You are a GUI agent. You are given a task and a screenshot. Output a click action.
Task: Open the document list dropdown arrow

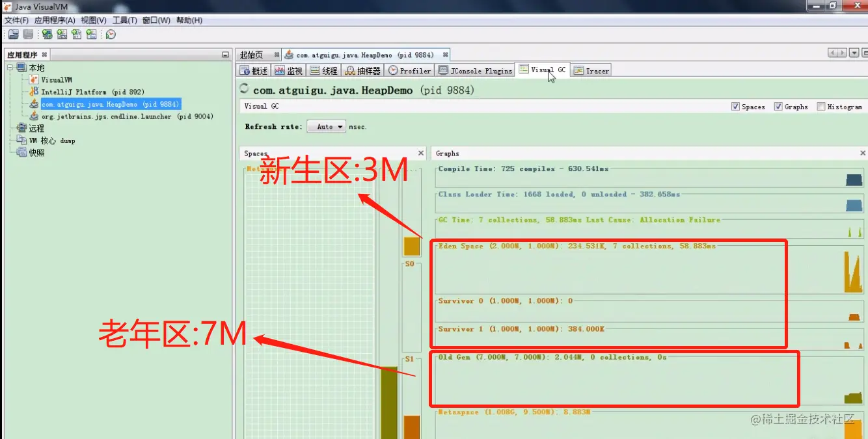[x=854, y=53]
